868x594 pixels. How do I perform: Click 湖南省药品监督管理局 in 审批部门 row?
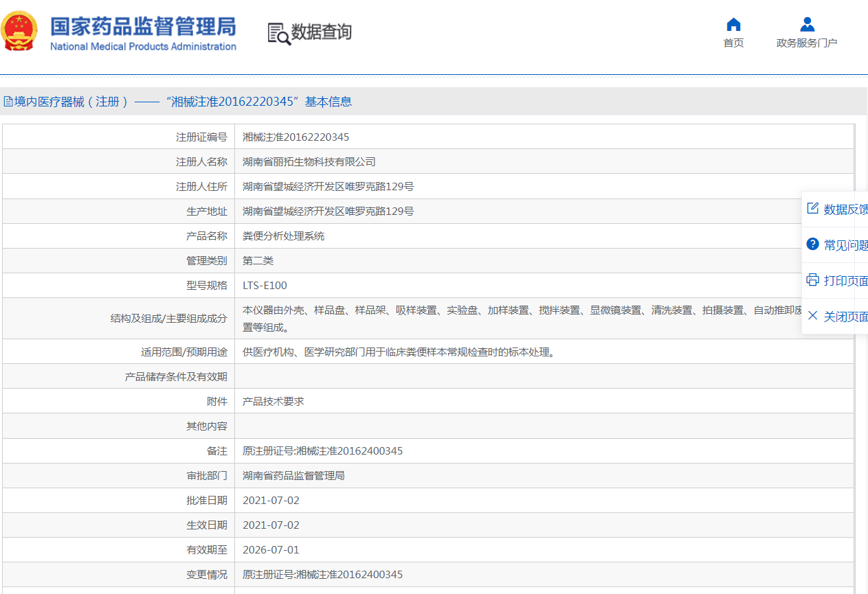[293, 476]
